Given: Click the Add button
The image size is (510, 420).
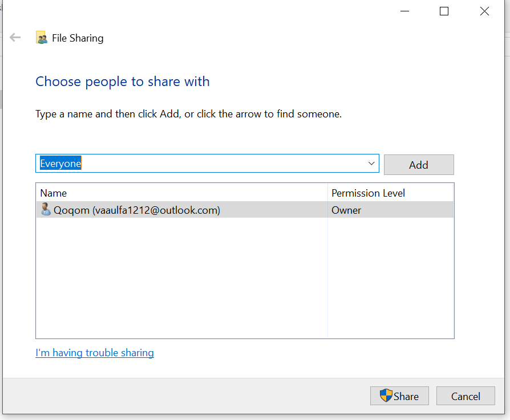Looking at the screenshot, I should click(419, 165).
